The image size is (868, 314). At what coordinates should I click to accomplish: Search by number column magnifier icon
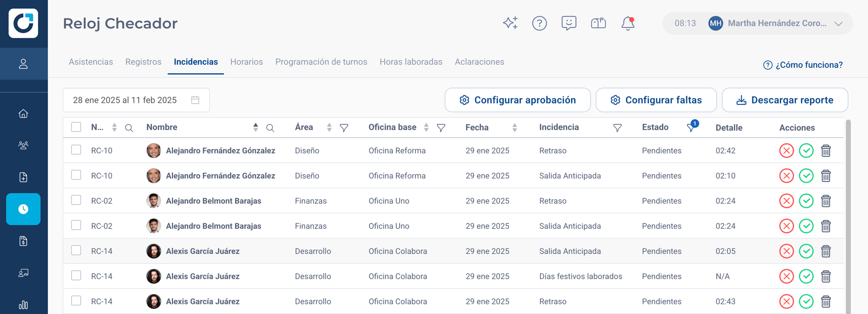[x=129, y=128]
